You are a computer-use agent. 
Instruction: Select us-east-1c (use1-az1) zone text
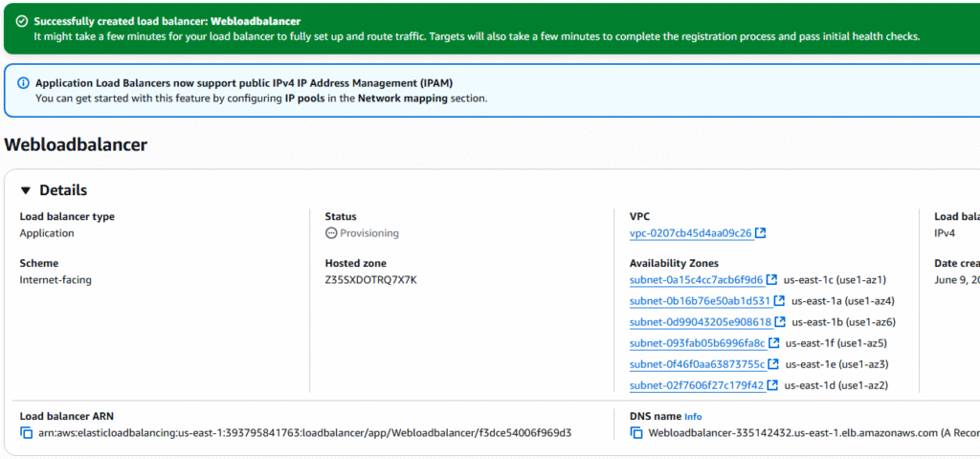[x=835, y=280]
